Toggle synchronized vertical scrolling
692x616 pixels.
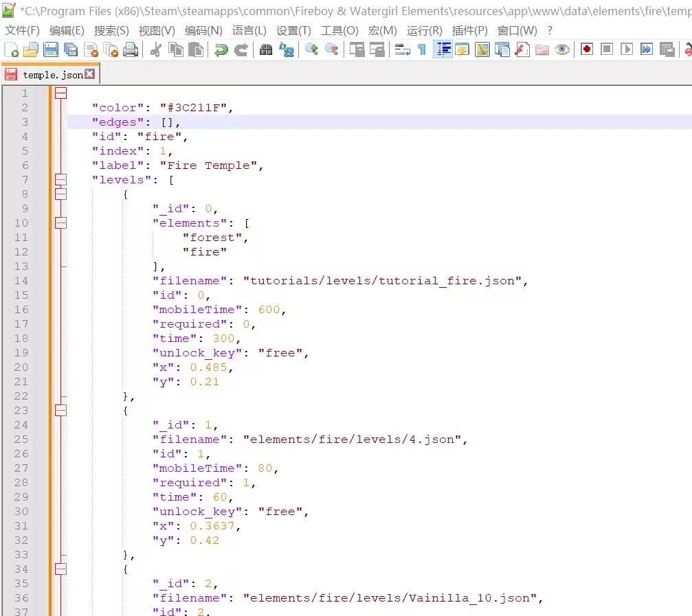click(357, 50)
